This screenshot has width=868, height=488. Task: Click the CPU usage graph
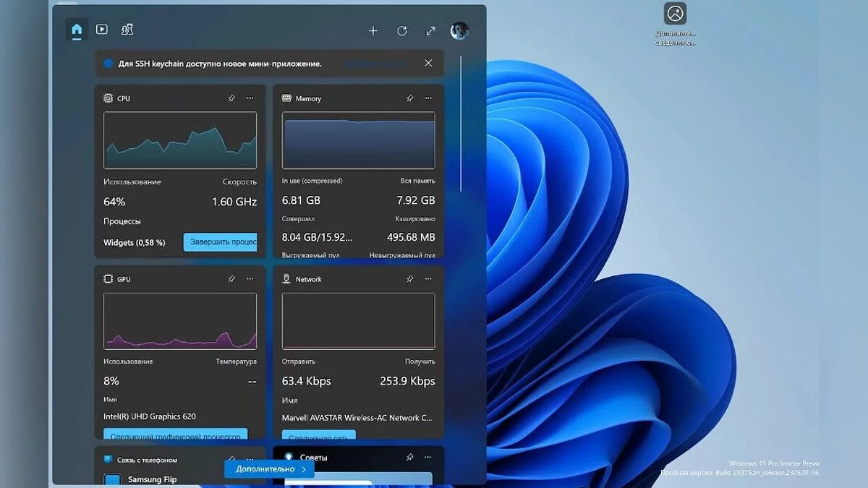180,140
